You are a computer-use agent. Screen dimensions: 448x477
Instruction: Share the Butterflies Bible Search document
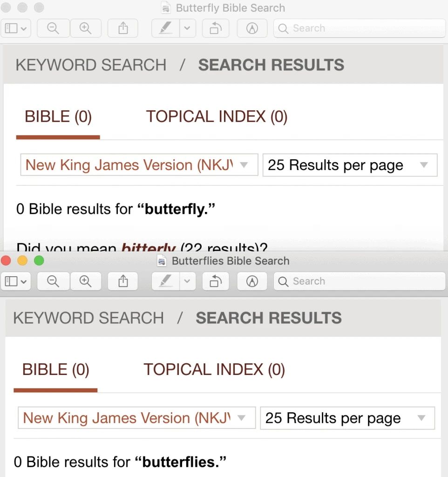point(123,281)
